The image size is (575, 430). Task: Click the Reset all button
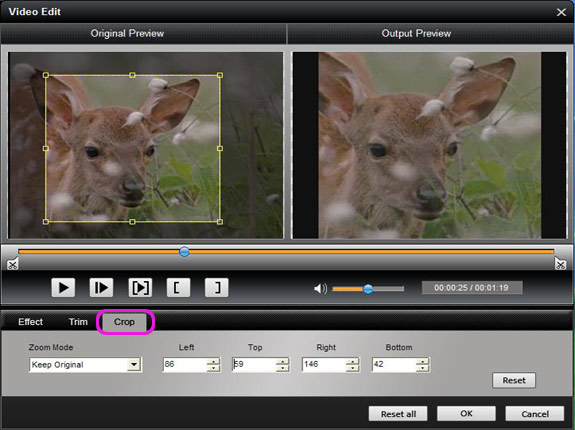pyautogui.click(x=398, y=414)
